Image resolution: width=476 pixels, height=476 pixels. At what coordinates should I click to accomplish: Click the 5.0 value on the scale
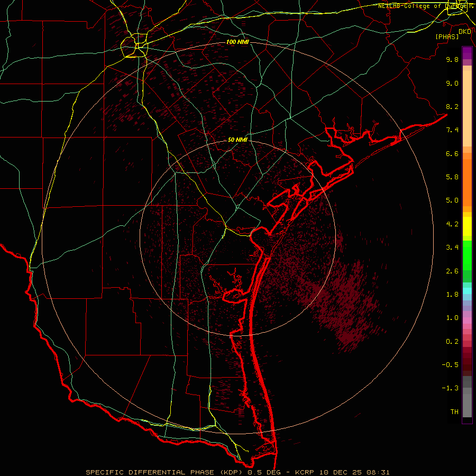click(x=452, y=200)
